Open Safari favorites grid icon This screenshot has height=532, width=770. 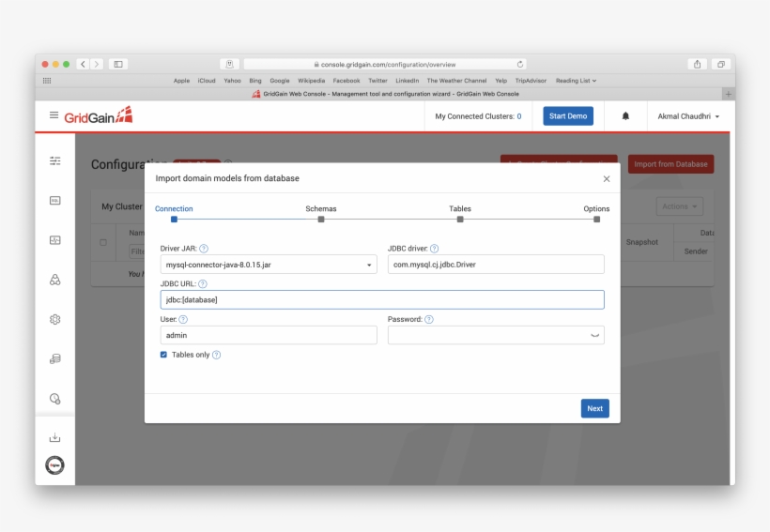click(x=47, y=81)
